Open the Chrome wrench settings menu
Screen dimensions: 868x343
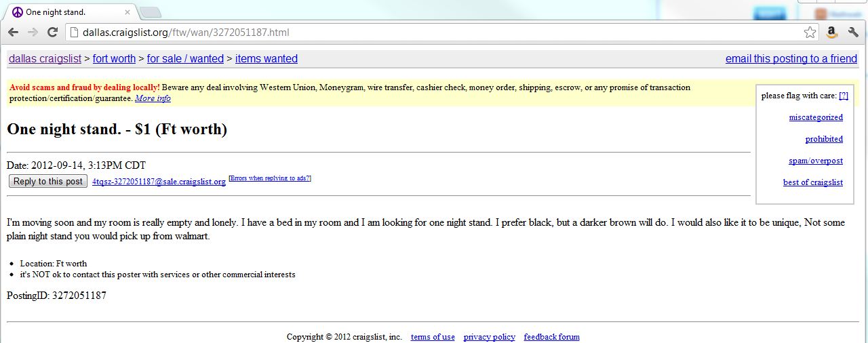pyautogui.click(x=853, y=33)
